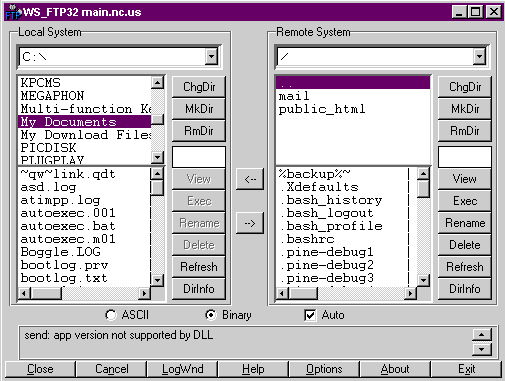Click remote Delete button
Viewport: 505px width, 381px height.
[465, 245]
